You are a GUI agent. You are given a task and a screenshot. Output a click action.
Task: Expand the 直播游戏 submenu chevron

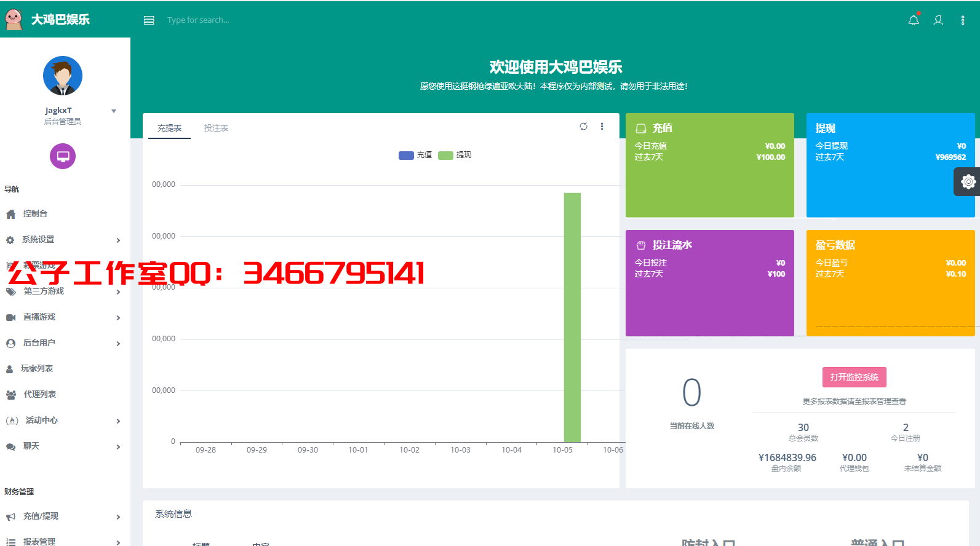[x=118, y=318]
